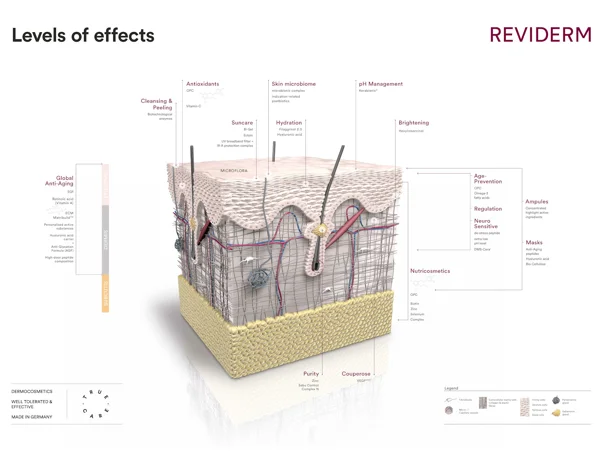The width and height of the screenshot is (601, 451).
Task: Click the Cleansing & Peeling label
Action: [157, 104]
